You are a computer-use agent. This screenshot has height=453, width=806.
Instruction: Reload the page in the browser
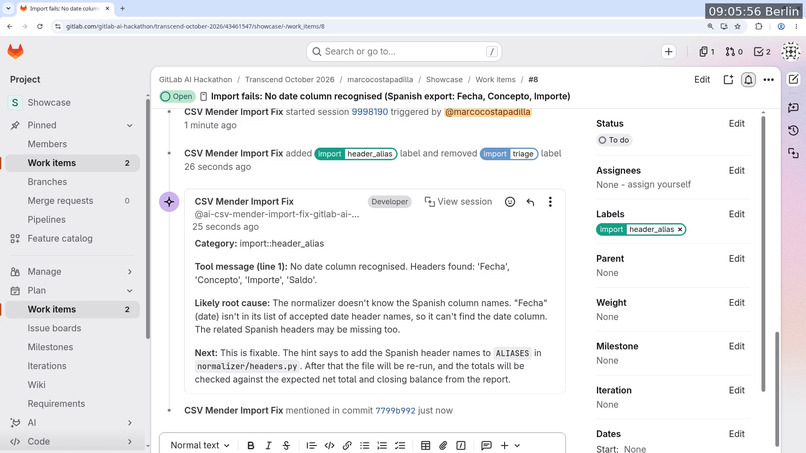(40, 26)
